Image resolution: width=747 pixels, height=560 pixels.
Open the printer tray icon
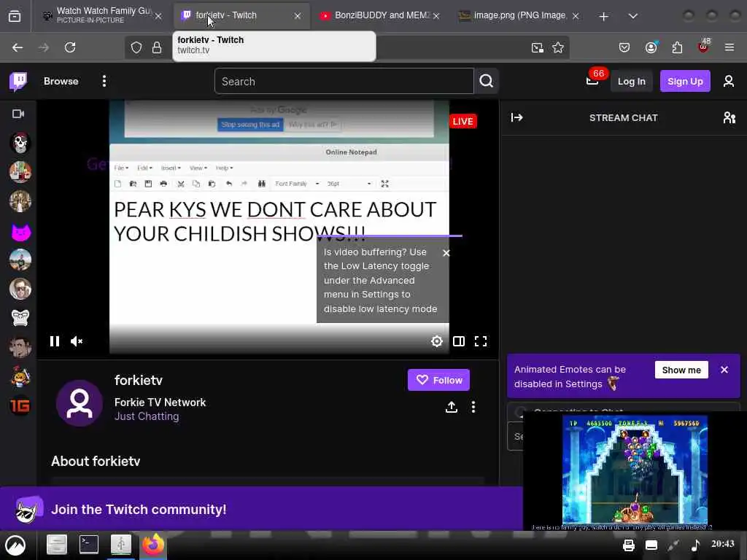click(629, 545)
